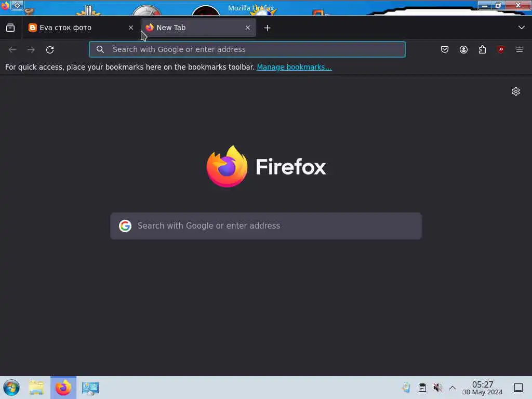Open the Start menu orb
Viewport: 532px width, 399px height.
coord(11,388)
